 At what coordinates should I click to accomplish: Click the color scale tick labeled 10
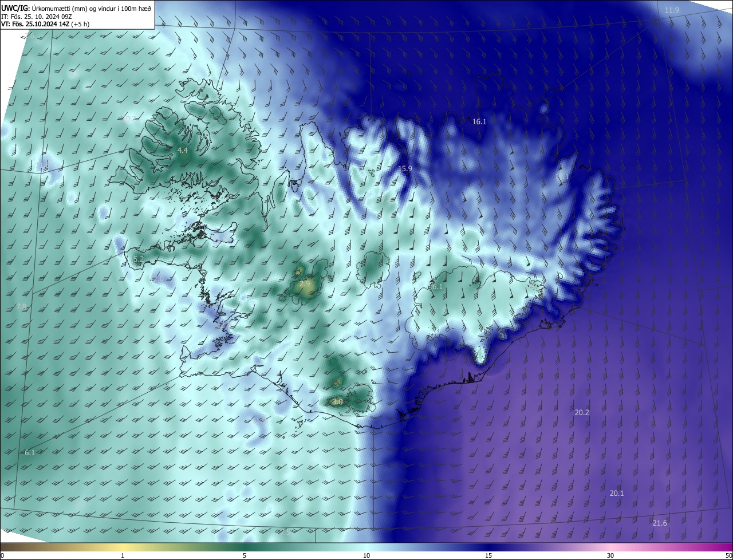366,555
